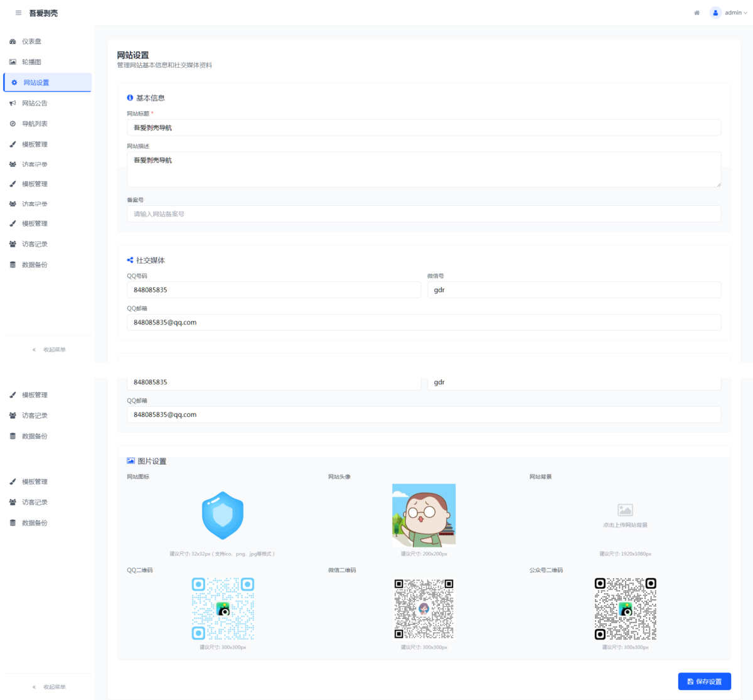
Task: Click the 网站图标 label
Action: coord(138,477)
